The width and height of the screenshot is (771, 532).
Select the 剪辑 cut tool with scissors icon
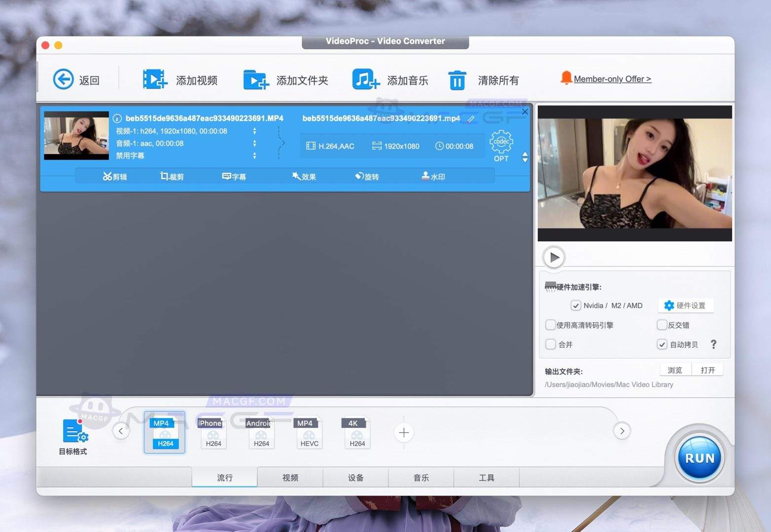pyautogui.click(x=115, y=176)
